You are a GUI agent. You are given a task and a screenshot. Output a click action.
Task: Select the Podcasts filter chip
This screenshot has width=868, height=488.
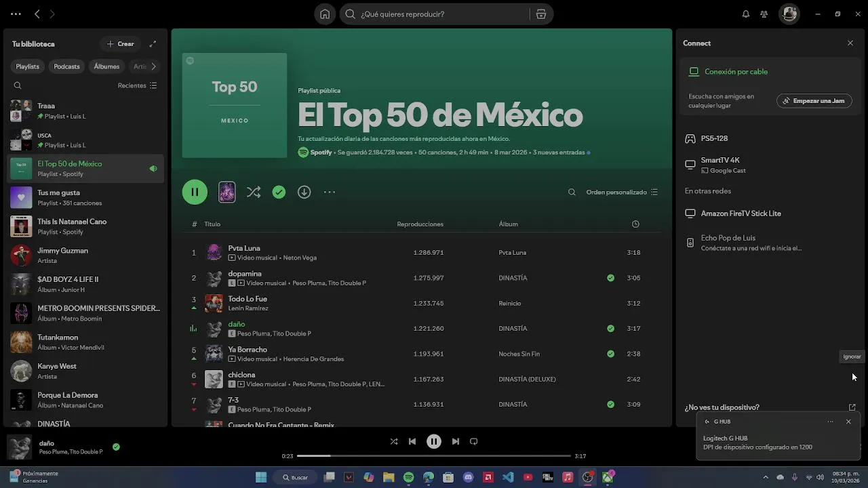click(x=67, y=66)
